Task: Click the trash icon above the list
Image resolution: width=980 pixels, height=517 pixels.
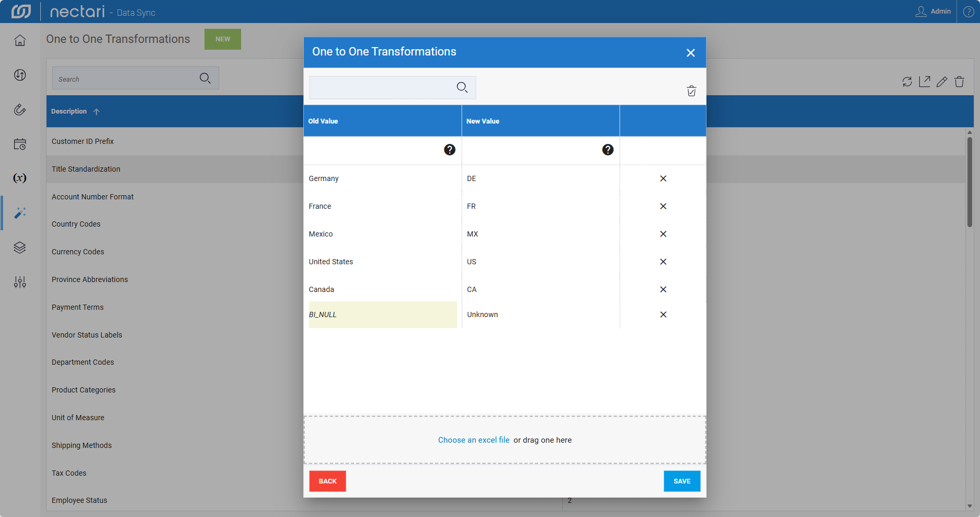Action: pyautogui.click(x=959, y=82)
